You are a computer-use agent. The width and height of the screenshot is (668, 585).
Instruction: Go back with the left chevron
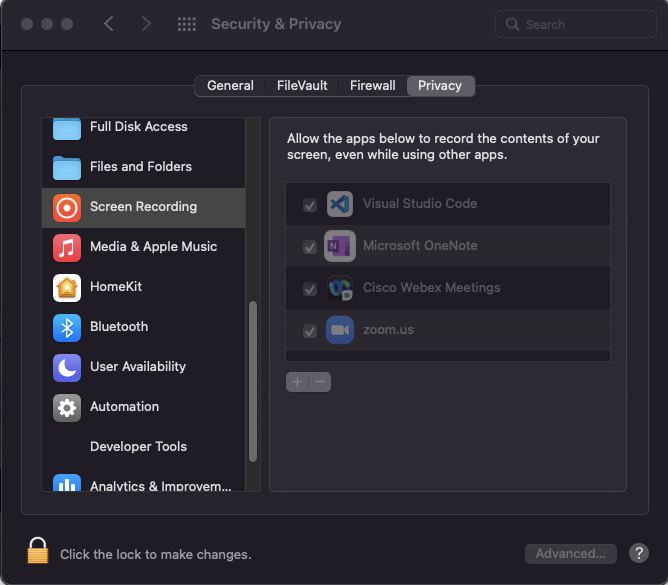click(x=109, y=24)
